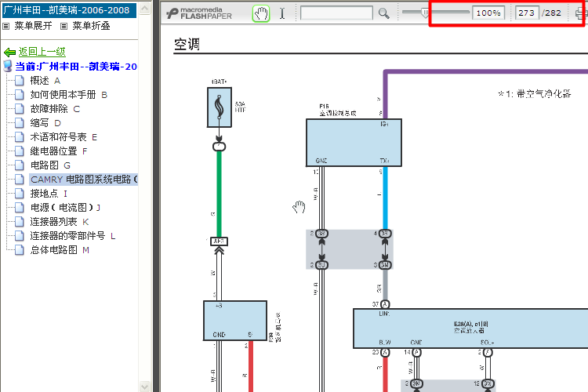Click the page icon beside 术语和符号表 E
This screenshot has width=588, height=392.
coord(20,137)
